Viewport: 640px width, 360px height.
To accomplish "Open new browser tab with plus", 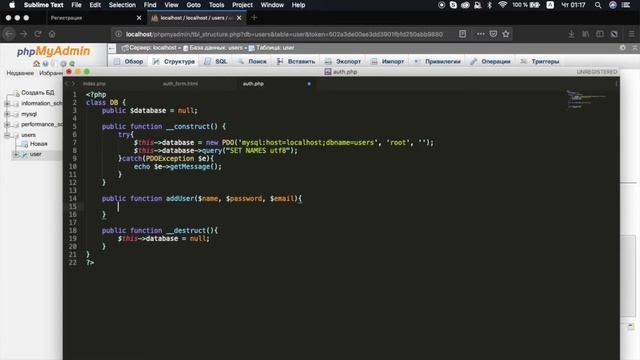I will pos(254,18).
